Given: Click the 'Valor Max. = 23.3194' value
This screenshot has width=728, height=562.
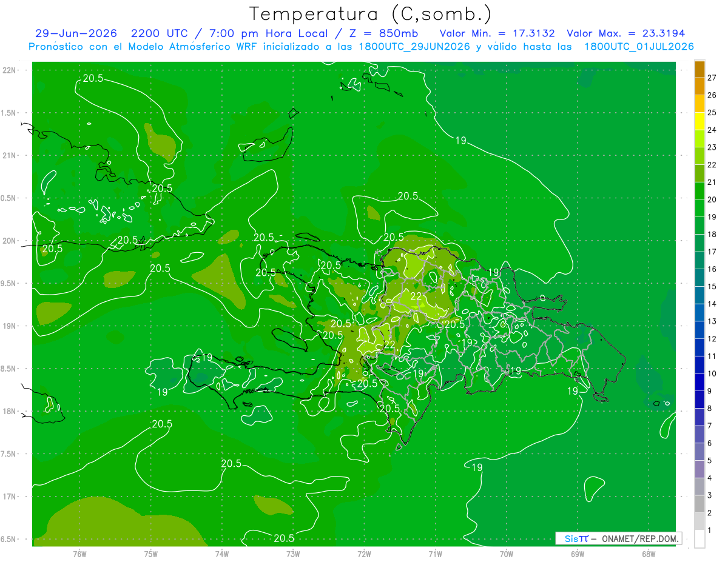Looking at the screenshot, I should click(x=626, y=33).
